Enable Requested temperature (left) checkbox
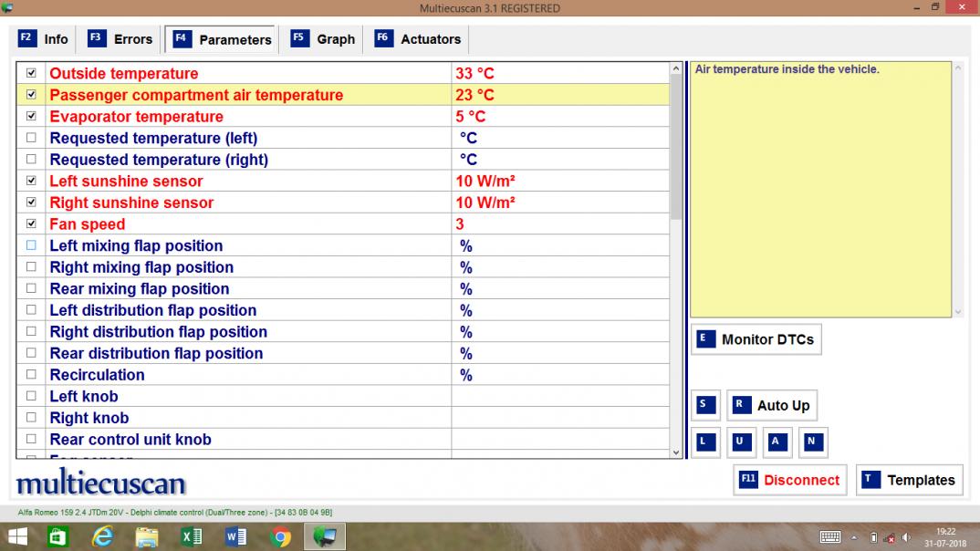This screenshot has height=551, width=980. [x=31, y=138]
